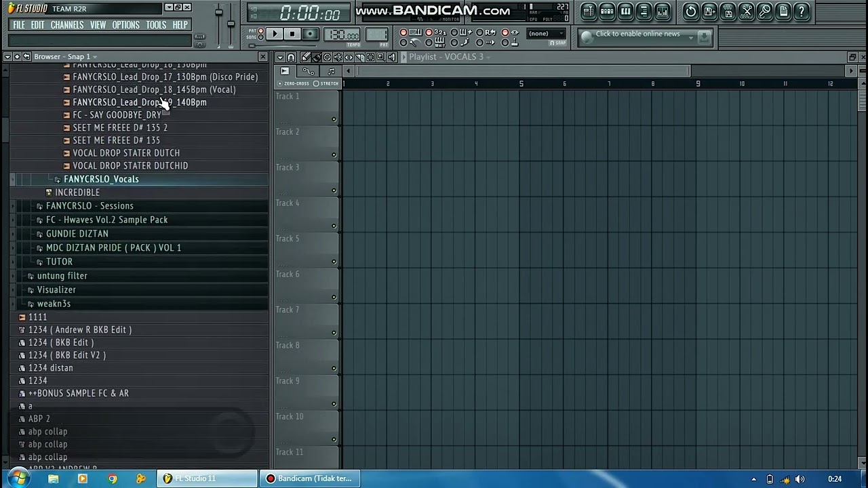Open the OPTIONS menu
This screenshot has width=868, height=488.
[125, 25]
